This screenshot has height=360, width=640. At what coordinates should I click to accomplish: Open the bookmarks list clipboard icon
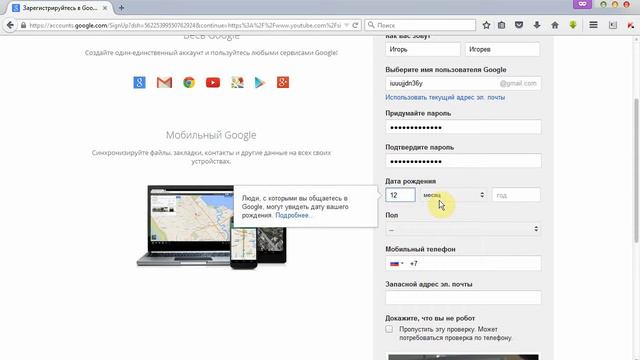pos(502,25)
